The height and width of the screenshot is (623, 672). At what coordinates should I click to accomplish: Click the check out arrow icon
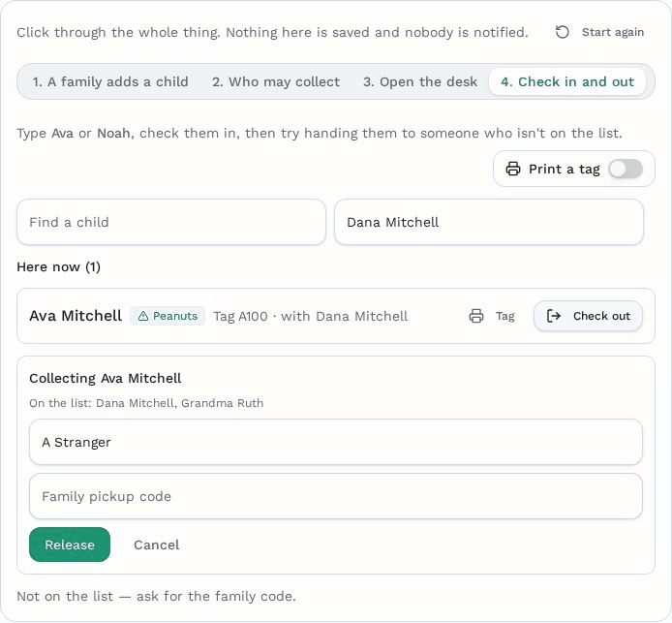(554, 316)
